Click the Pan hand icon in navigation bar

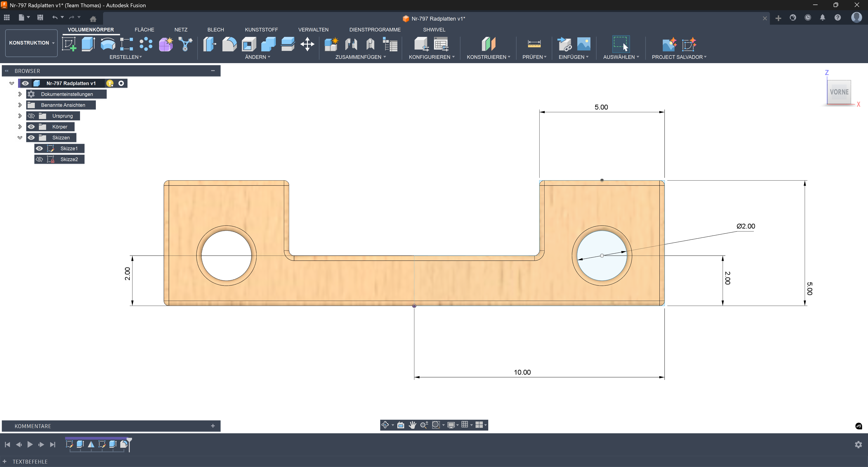pos(412,425)
